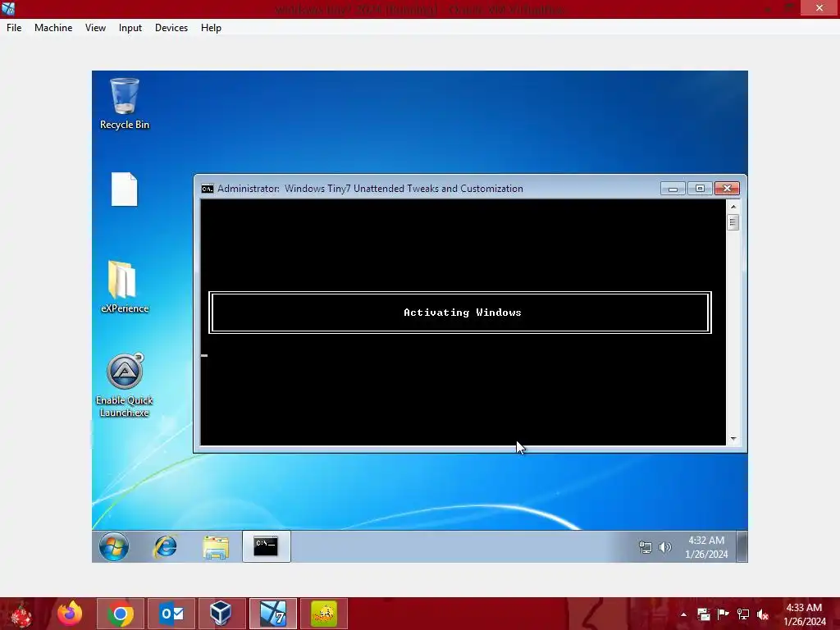840x630 pixels.
Task: Close the VirtualBox VM window
Action: pyautogui.click(x=819, y=7)
